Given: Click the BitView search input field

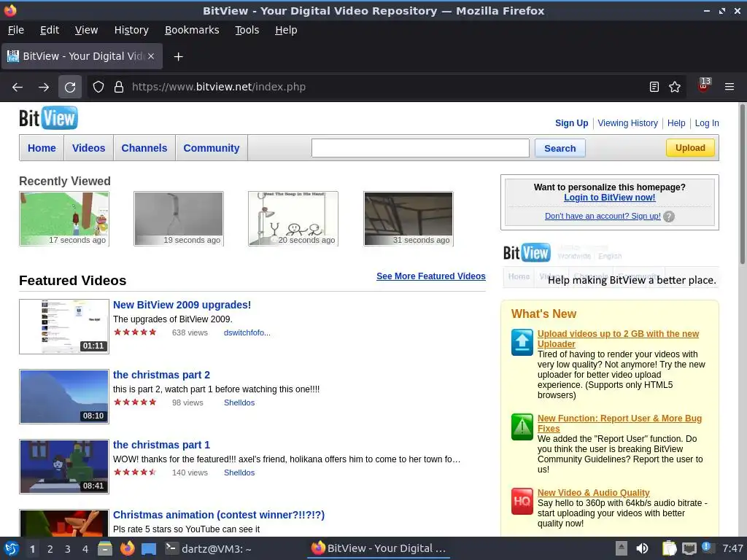Looking at the screenshot, I should [420, 148].
